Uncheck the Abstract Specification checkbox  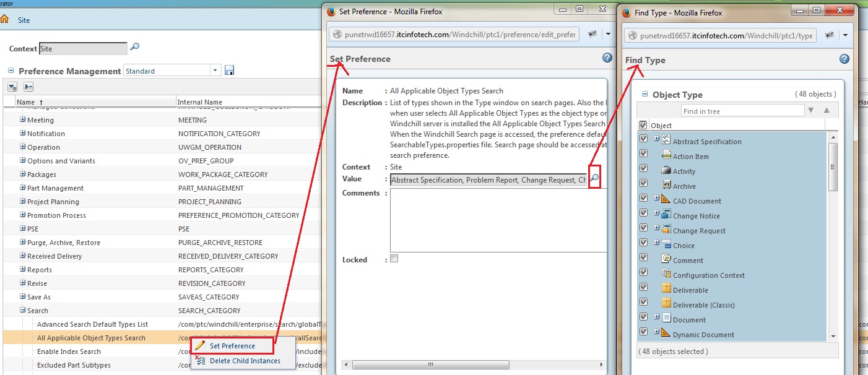pyautogui.click(x=643, y=139)
